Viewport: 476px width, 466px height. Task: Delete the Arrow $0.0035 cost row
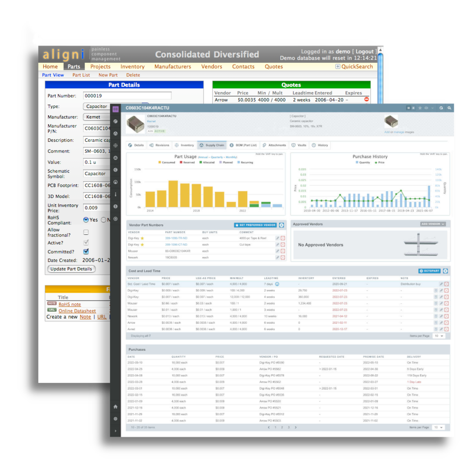pos(447,323)
